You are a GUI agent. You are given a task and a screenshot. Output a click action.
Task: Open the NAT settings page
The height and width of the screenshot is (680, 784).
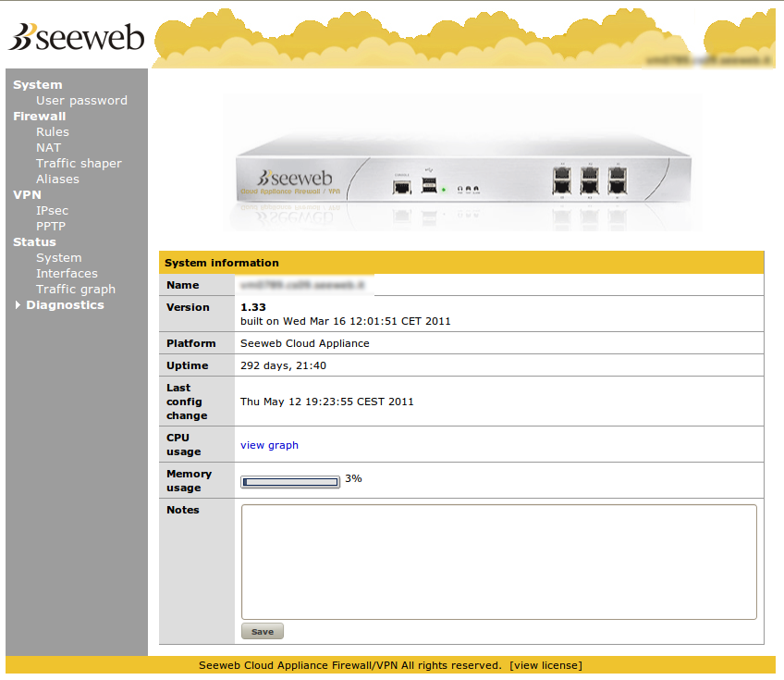pos(48,148)
